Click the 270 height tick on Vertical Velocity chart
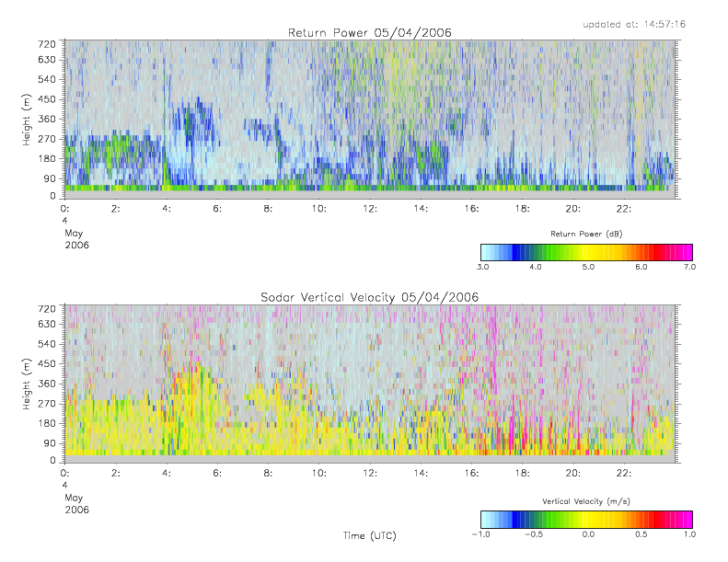 click(x=47, y=403)
